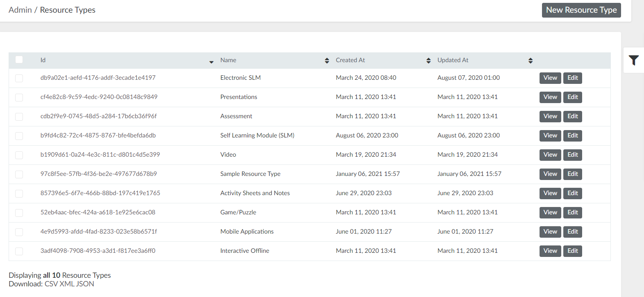644x297 pixels.
Task: Click the Electronic SLM name cell
Action: 240,78
